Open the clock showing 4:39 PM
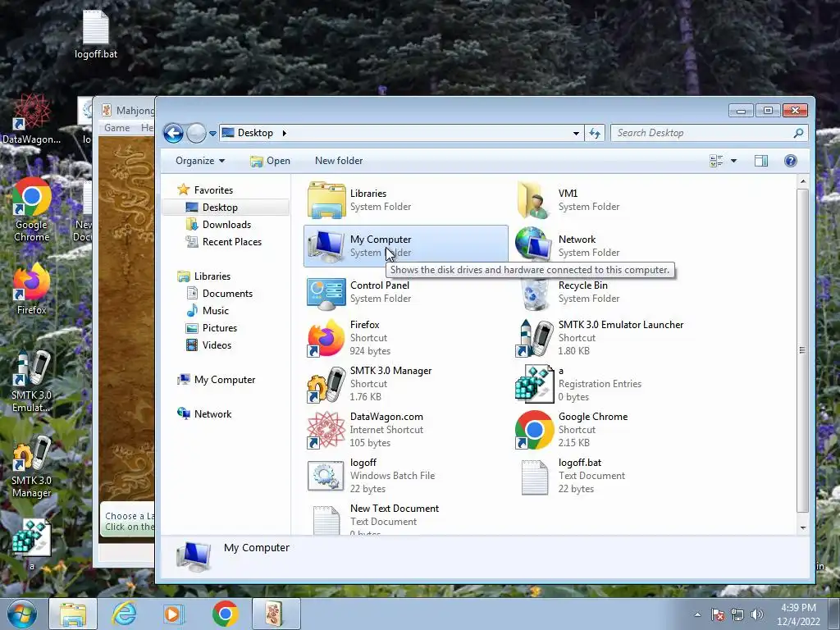 pyautogui.click(x=798, y=614)
